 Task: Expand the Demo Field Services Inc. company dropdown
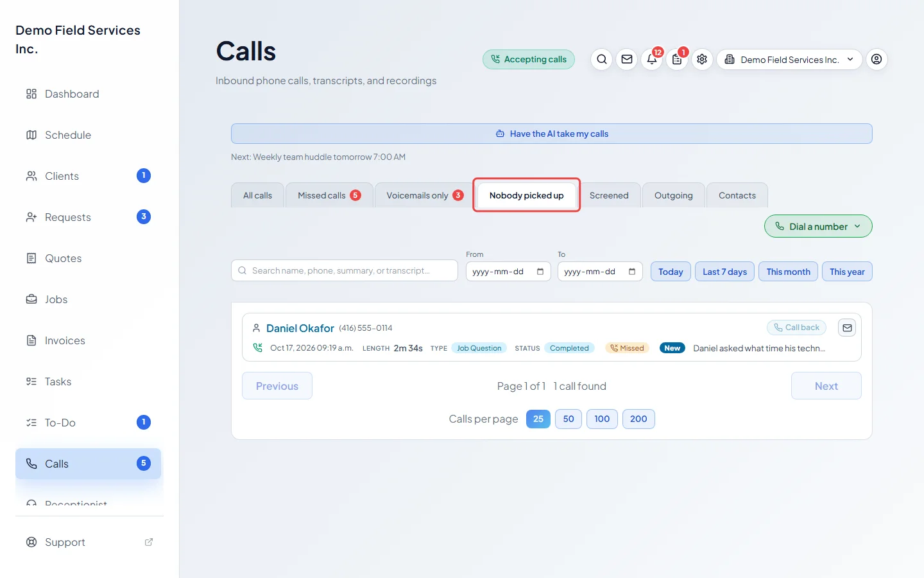(x=789, y=60)
